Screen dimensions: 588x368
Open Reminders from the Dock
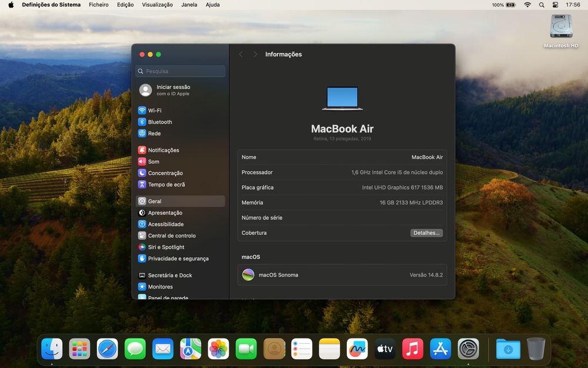coord(302,349)
